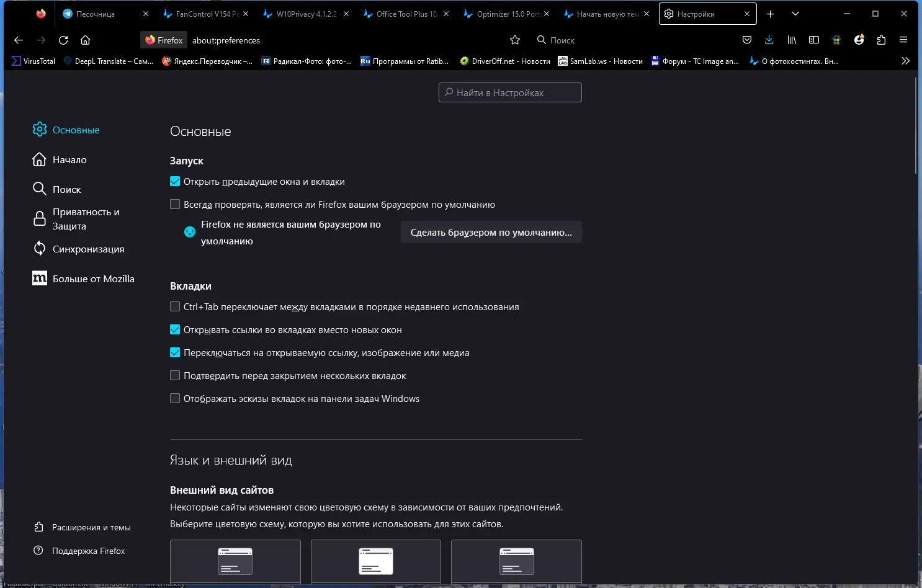Open the Downloads panel
922x588 pixels.
point(769,40)
